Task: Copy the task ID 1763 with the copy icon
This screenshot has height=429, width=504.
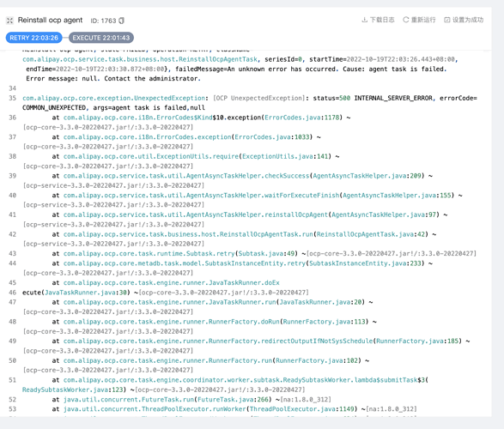Action: point(122,21)
